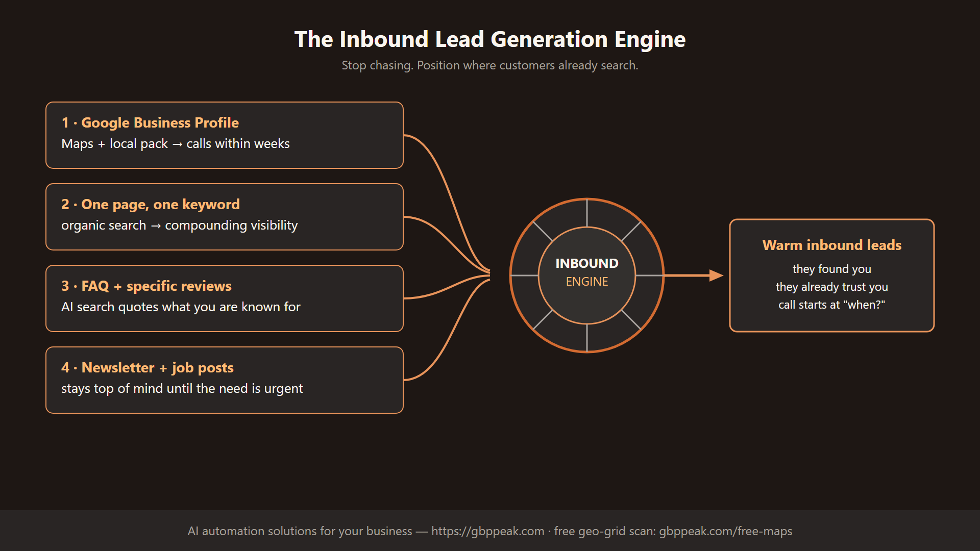Click "AI search quotes what you are known for"
This screenshot has height=551, width=980.
181,307
